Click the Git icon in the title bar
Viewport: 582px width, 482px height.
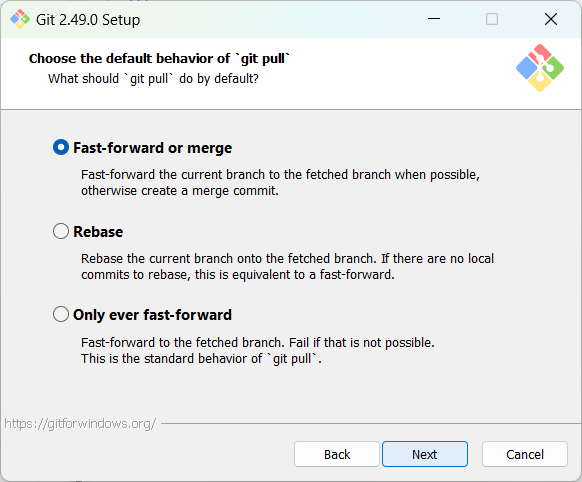[x=20, y=19]
